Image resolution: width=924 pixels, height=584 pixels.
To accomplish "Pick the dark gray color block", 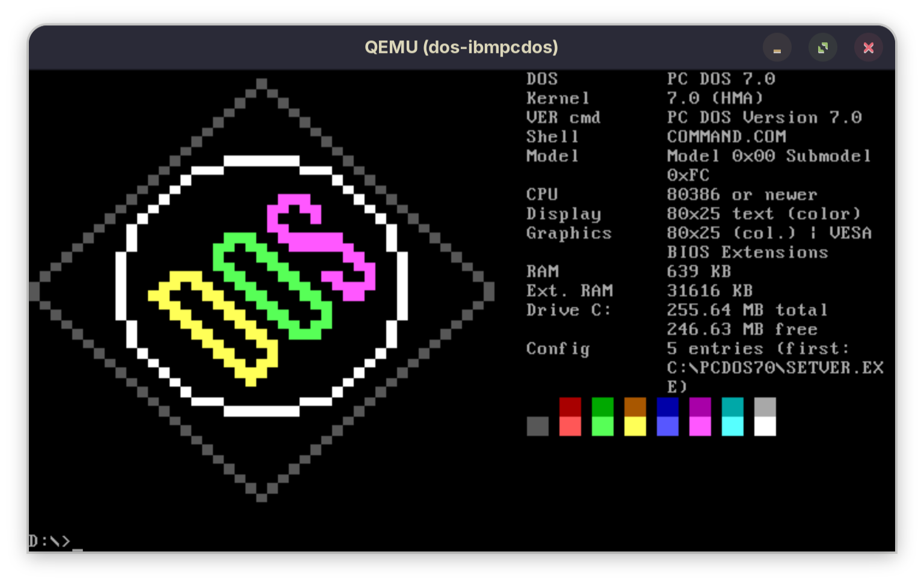I will (538, 426).
